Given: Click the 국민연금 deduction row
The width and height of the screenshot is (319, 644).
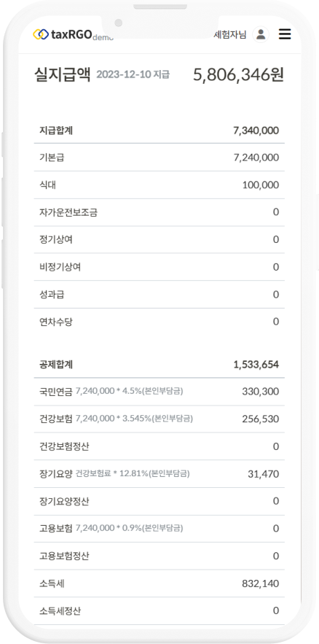Looking at the screenshot, I should pyautogui.click(x=159, y=392).
